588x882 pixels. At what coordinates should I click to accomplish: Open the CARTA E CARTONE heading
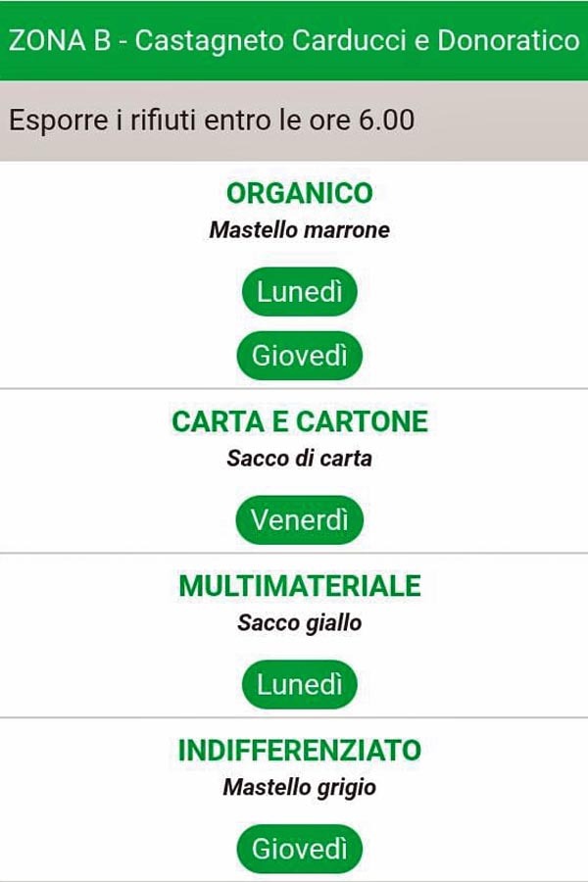tap(299, 421)
